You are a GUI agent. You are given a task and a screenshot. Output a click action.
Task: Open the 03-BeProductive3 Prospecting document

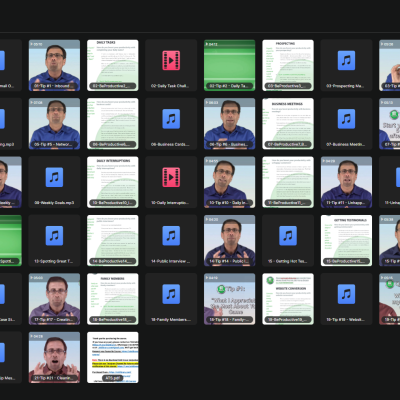point(288,65)
